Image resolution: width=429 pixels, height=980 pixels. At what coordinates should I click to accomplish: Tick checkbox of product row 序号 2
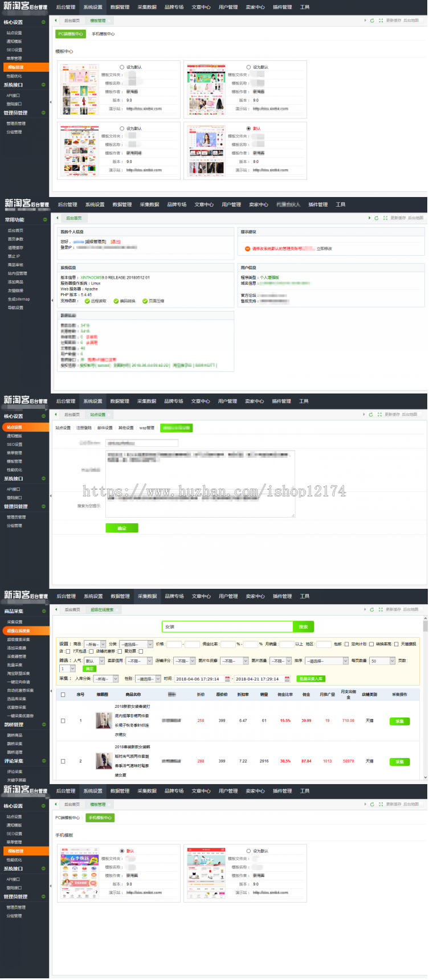tap(63, 761)
